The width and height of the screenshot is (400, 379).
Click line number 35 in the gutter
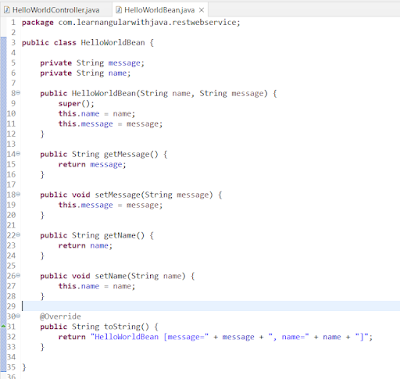[x=11, y=367]
